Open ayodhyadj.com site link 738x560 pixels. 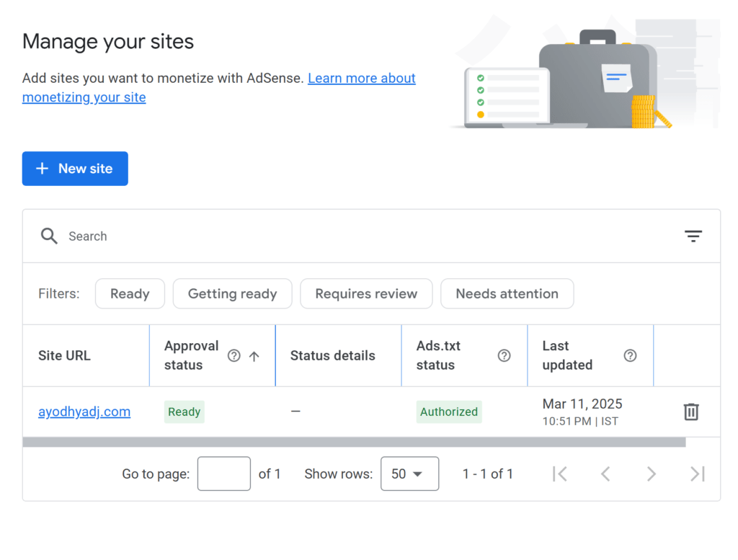pyautogui.click(x=84, y=412)
